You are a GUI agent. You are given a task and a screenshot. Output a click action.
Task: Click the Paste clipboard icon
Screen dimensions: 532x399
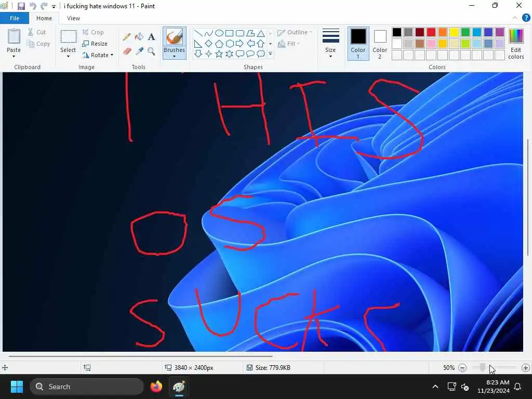pyautogui.click(x=14, y=37)
